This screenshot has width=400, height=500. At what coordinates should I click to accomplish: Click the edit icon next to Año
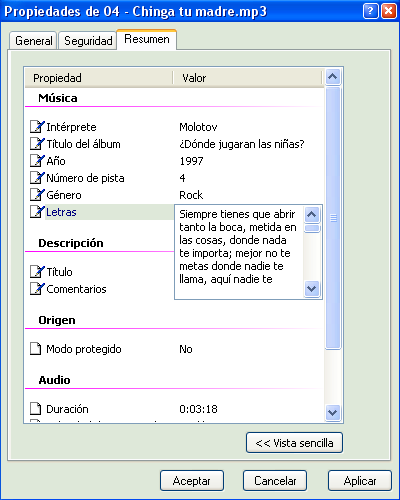[x=37, y=161]
